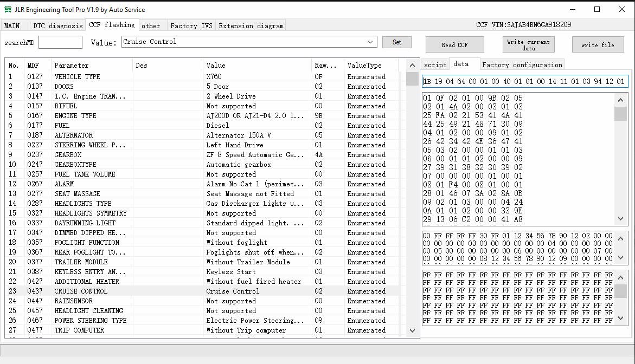This screenshot has height=364, width=635.
Task: Switch to the script tab
Action: [435, 64]
